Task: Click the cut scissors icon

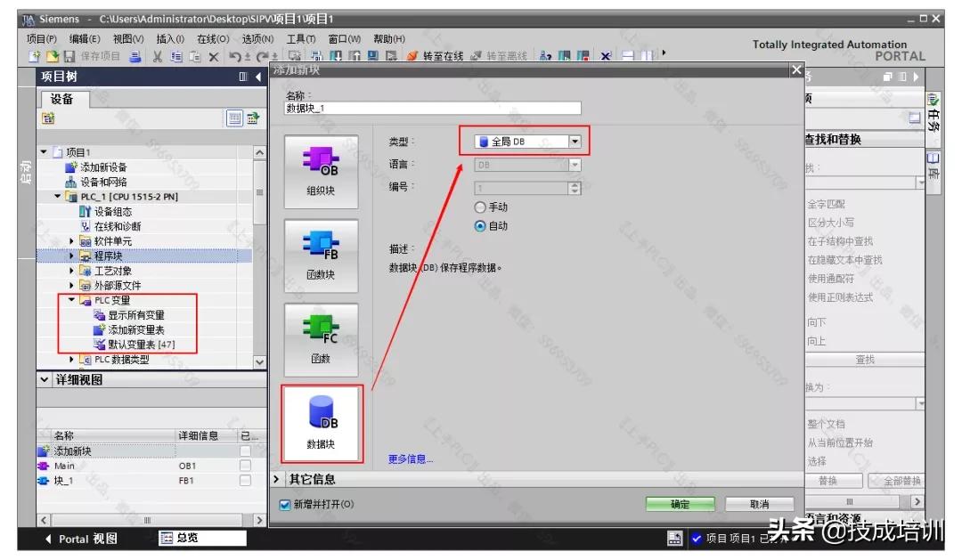Action: [x=158, y=56]
